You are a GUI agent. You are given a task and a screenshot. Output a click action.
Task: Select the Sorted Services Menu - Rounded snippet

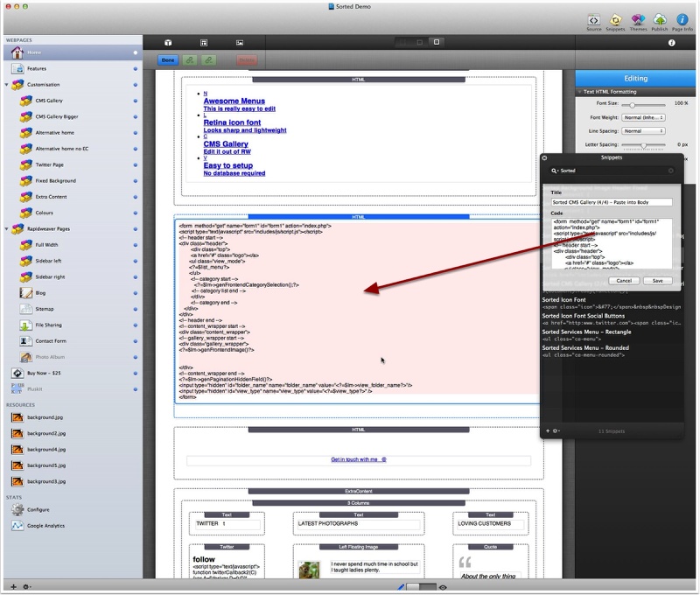[x=612, y=351]
